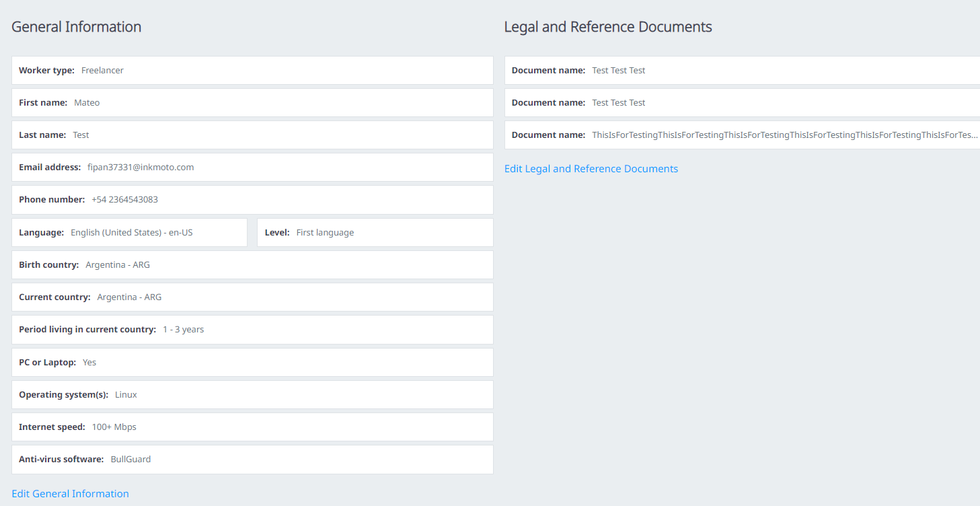This screenshot has width=980, height=506.
Task: Click the Operating system(s) Linux row
Action: coord(252,395)
